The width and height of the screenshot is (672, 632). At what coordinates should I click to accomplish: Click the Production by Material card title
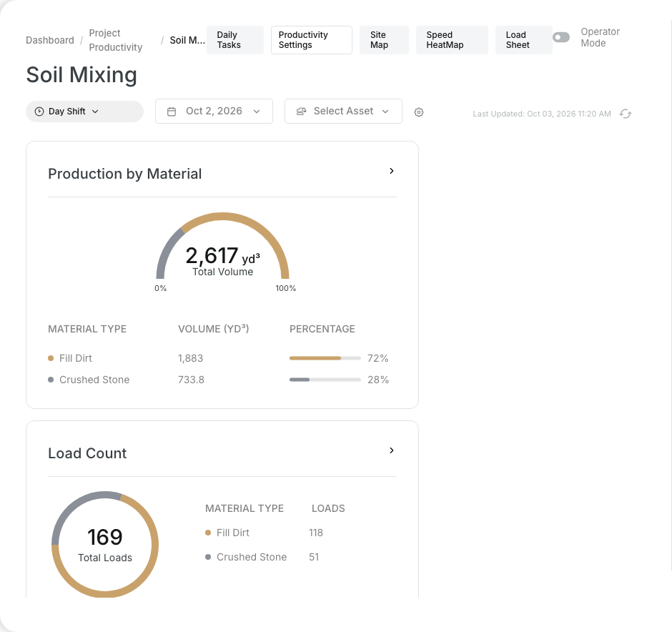click(x=124, y=174)
